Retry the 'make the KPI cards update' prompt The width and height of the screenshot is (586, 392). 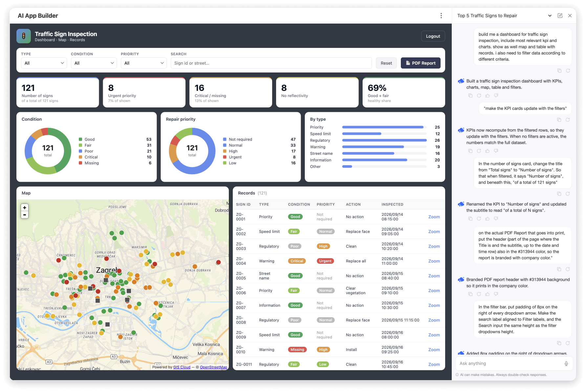pos(568,120)
